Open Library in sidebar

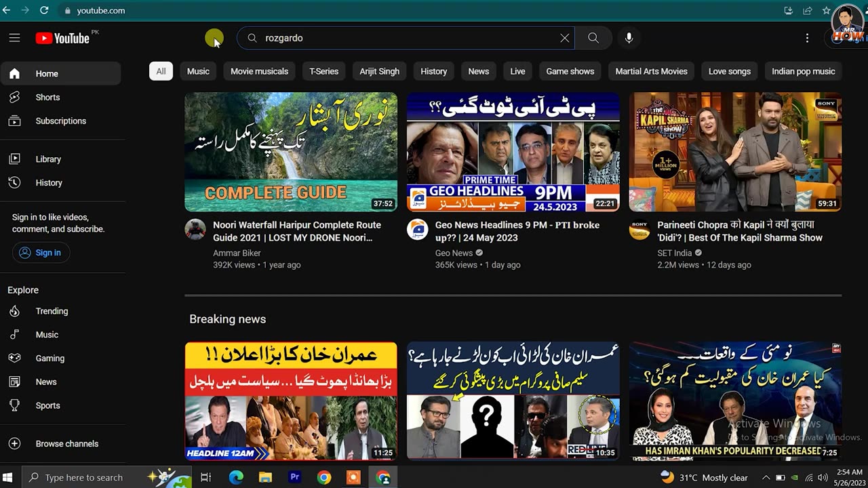click(x=61, y=159)
